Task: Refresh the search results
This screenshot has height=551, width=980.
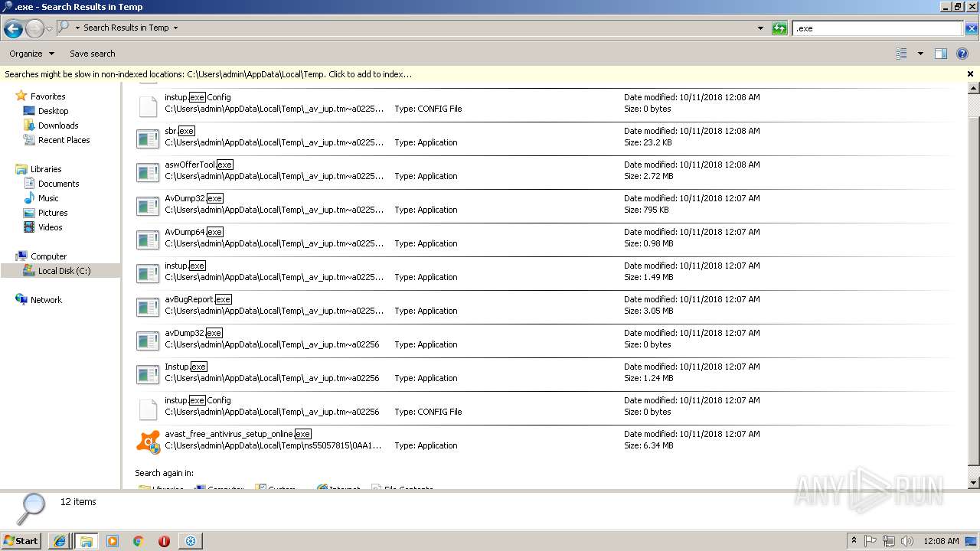Action: 779,28
